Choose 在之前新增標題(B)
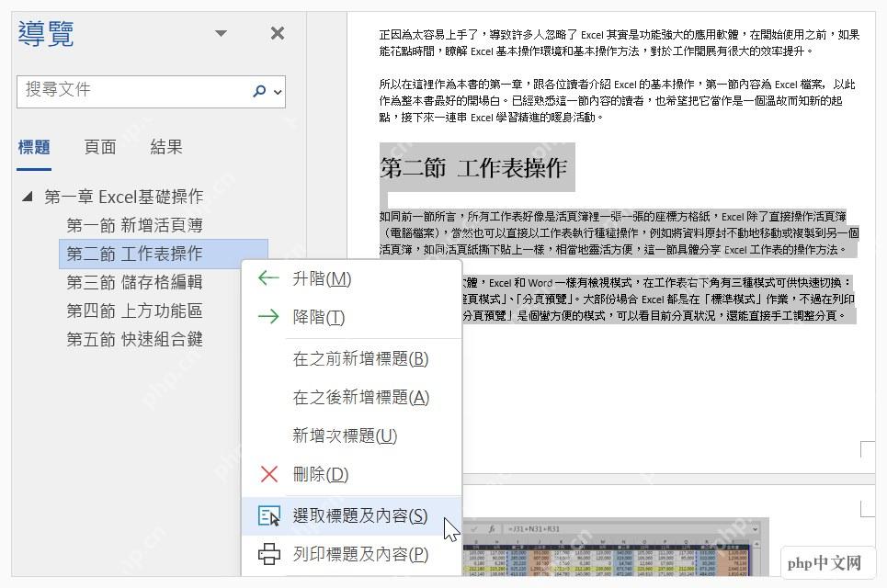 point(351,358)
